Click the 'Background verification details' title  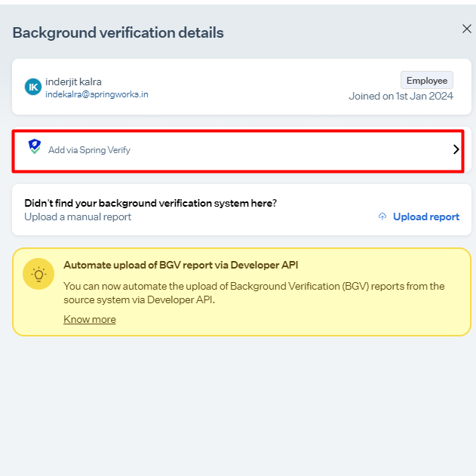pos(118,32)
